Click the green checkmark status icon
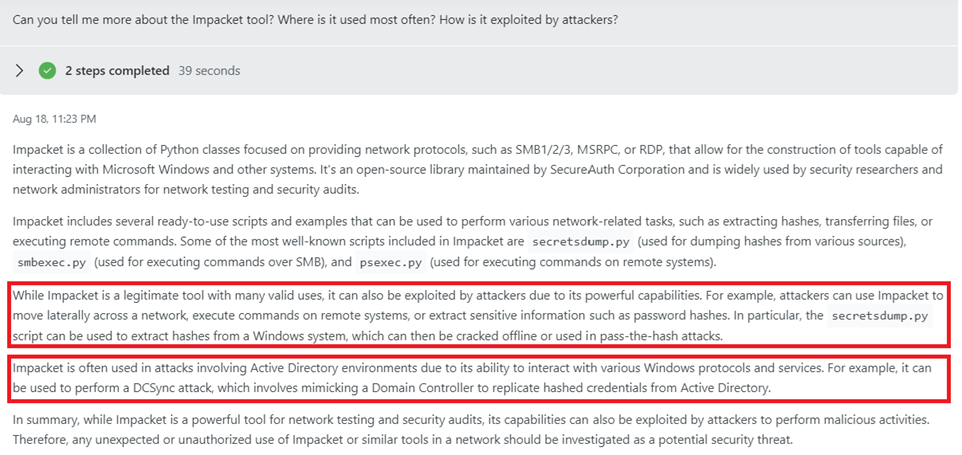The width and height of the screenshot is (962, 455). coord(47,71)
